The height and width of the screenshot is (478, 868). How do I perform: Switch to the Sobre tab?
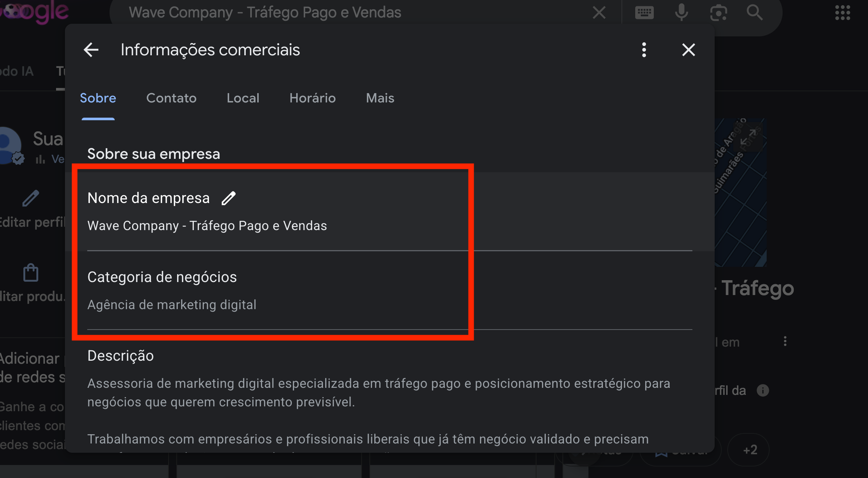(x=98, y=98)
